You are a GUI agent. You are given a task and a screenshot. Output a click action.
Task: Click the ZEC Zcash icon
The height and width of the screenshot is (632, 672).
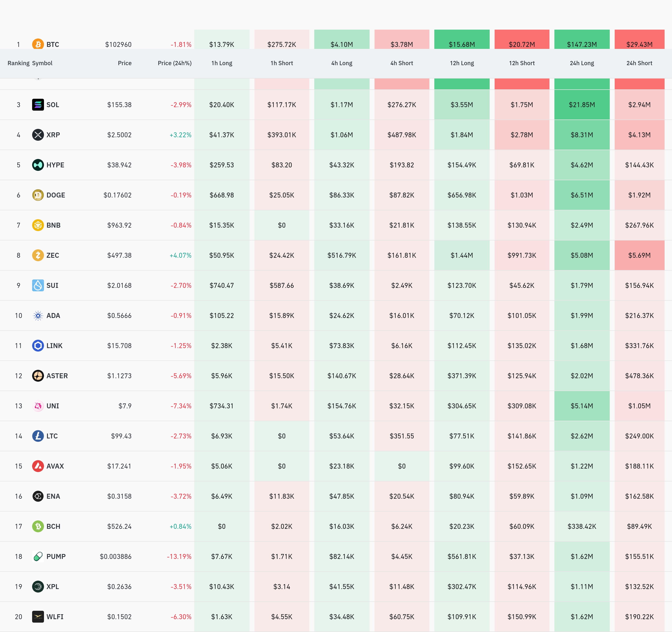tap(38, 255)
